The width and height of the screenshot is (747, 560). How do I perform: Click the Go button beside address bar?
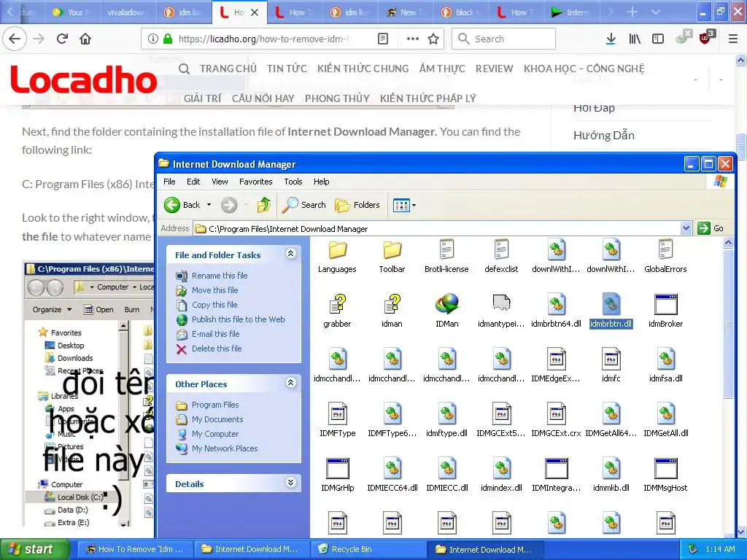coord(712,228)
